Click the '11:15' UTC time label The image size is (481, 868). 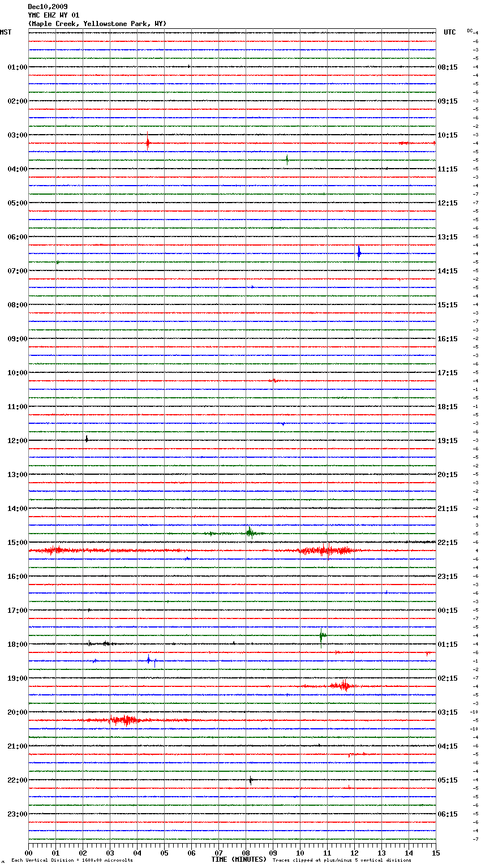(x=448, y=169)
